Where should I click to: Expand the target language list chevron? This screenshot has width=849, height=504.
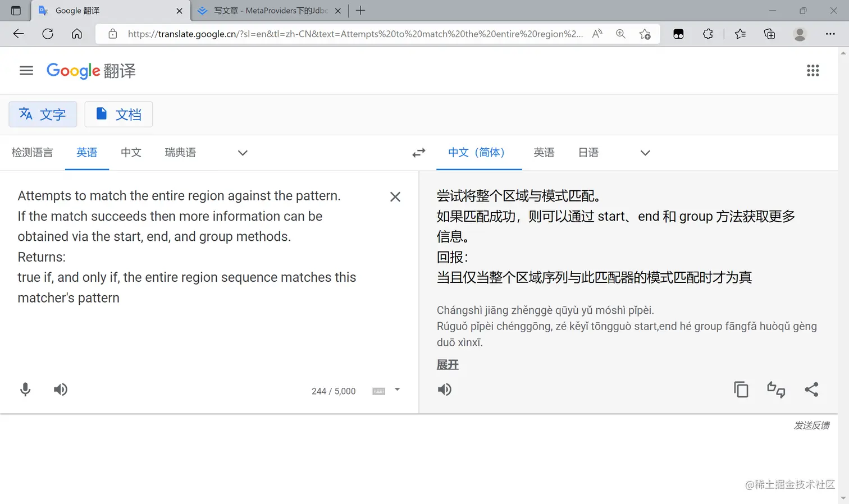pyautogui.click(x=645, y=153)
